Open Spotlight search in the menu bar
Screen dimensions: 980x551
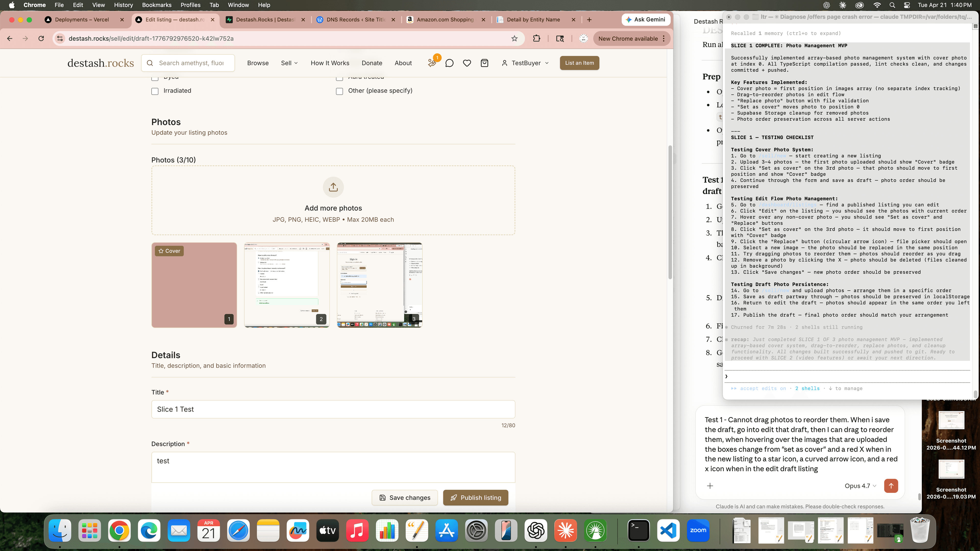click(892, 5)
